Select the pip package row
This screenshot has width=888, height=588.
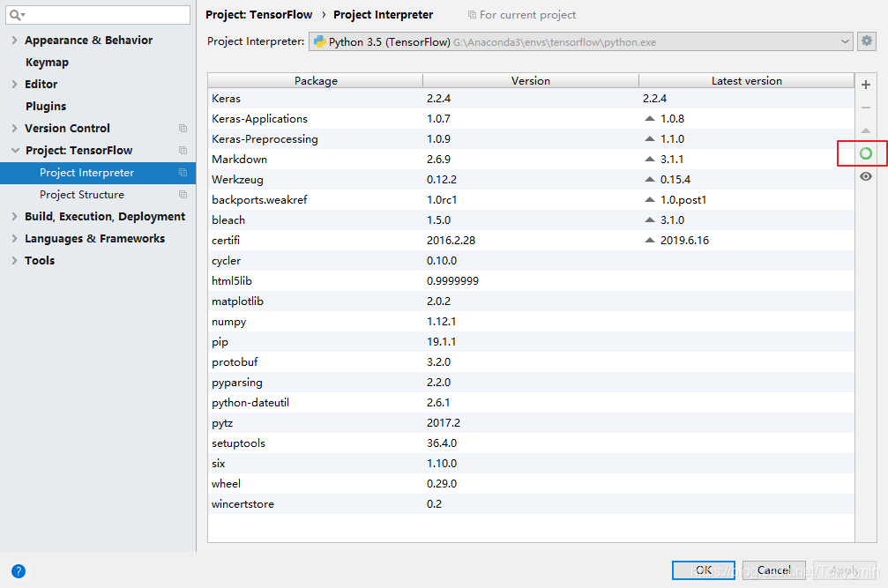[531, 342]
